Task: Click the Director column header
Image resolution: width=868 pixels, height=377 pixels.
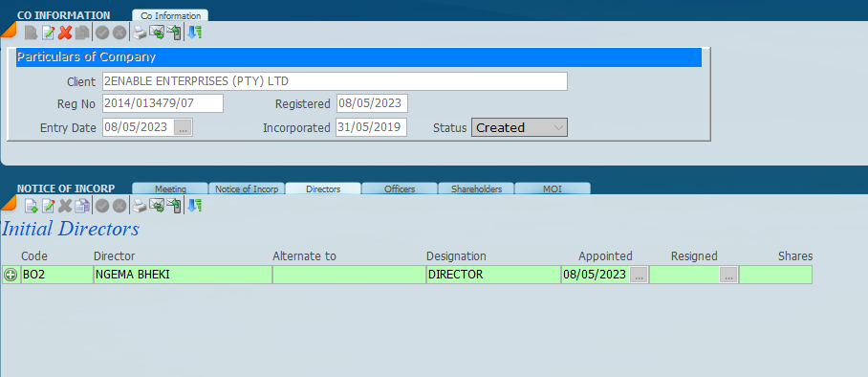Action: pyautogui.click(x=115, y=256)
